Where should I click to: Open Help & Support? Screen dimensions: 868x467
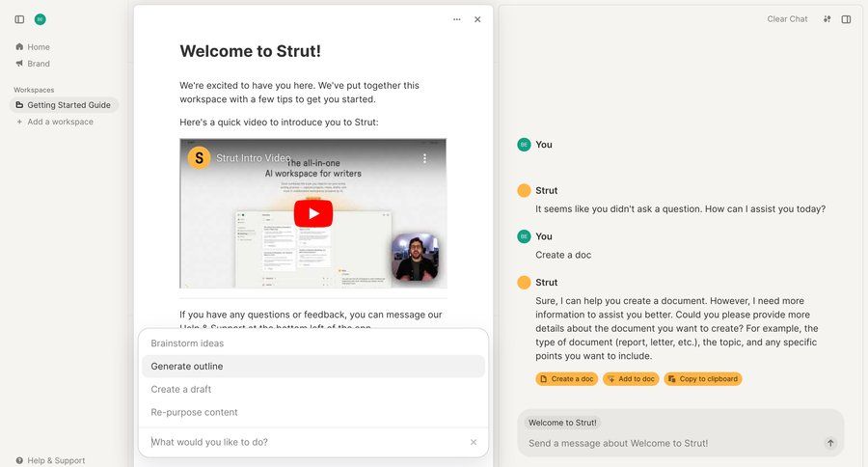[x=50, y=460]
